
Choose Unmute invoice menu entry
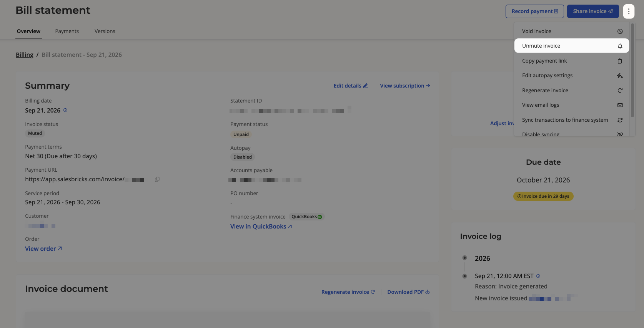click(572, 46)
